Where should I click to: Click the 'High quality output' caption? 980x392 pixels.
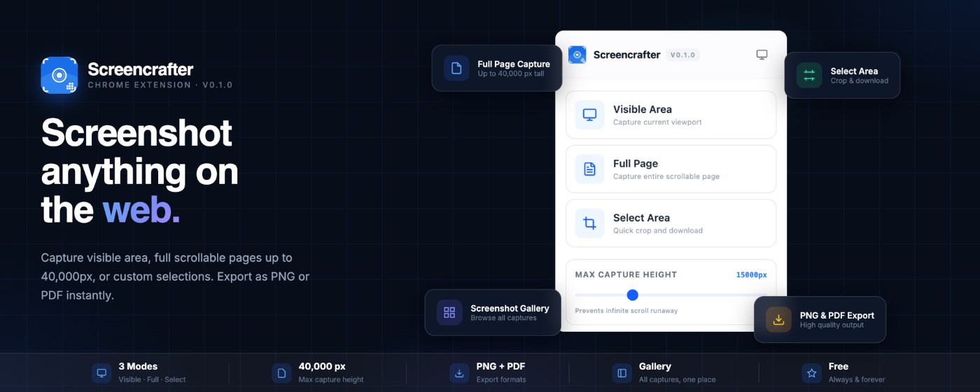(x=832, y=325)
